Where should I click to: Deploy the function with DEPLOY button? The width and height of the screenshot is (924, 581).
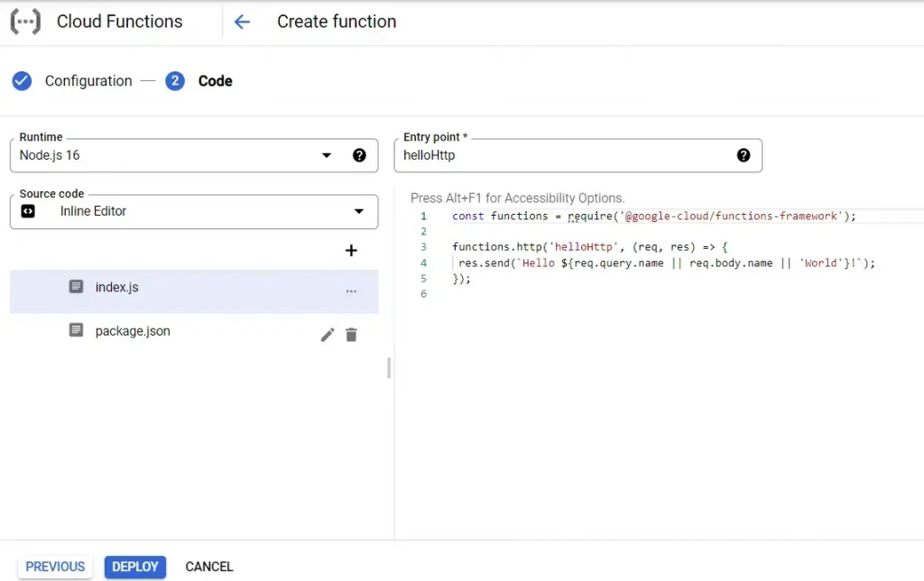coord(135,567)
